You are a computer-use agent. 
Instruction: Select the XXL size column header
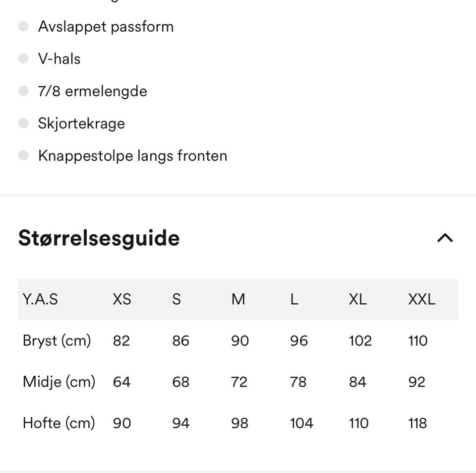422,299
